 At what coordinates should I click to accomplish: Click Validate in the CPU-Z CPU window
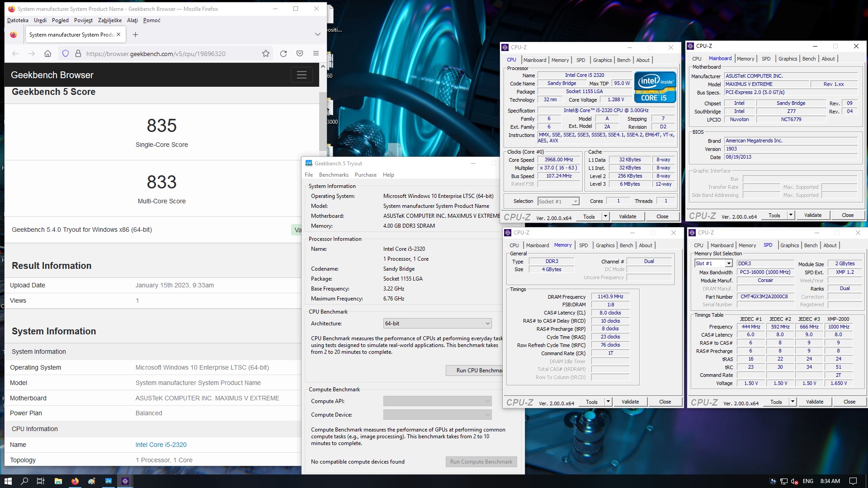pos(627,216)
